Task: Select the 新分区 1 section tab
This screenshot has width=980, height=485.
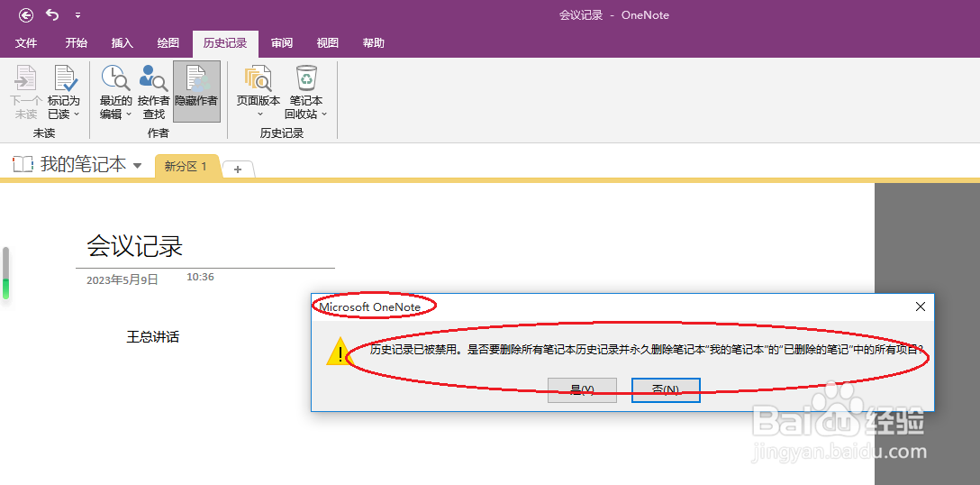Action: click(186, 167)
